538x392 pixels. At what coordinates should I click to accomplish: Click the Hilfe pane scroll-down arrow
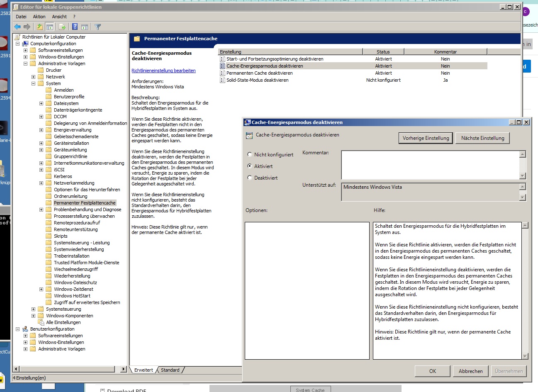tap(525, 356)
